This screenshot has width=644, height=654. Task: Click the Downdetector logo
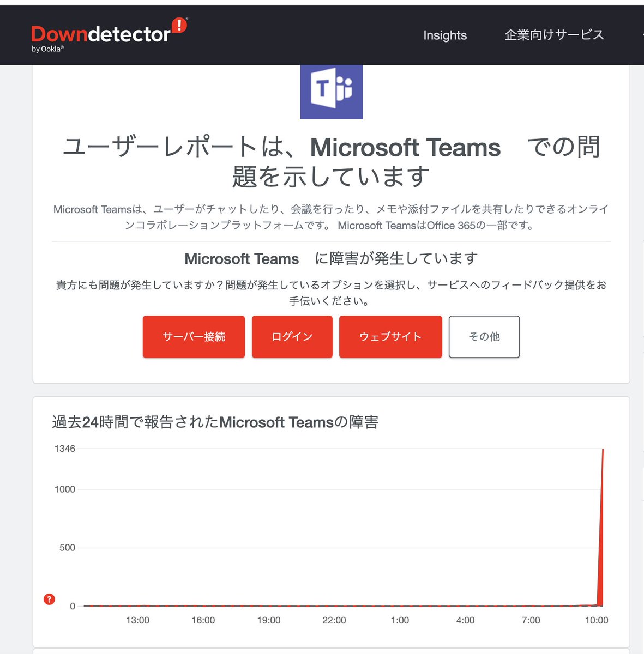point(109,35)
